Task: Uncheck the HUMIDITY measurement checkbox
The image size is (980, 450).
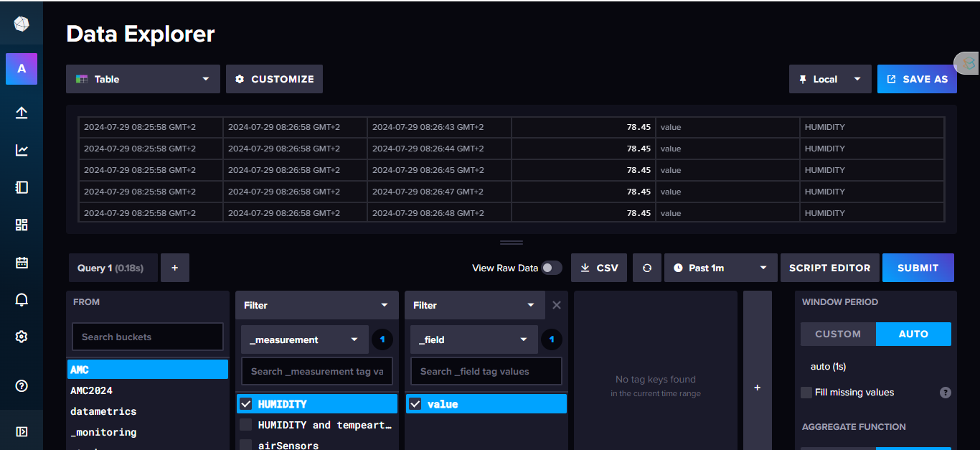Action: [x=246, y=404]
